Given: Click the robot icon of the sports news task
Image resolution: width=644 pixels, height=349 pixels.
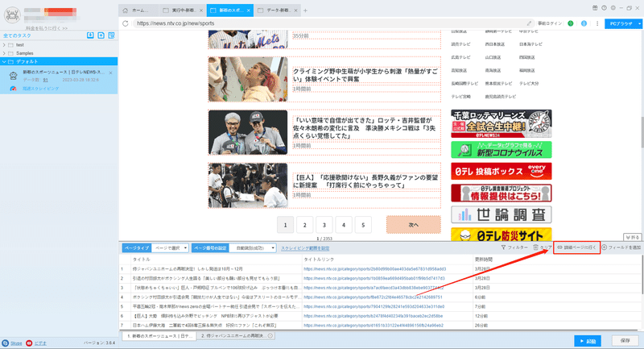Looking at the screenshot, I should tap(13, 76).
